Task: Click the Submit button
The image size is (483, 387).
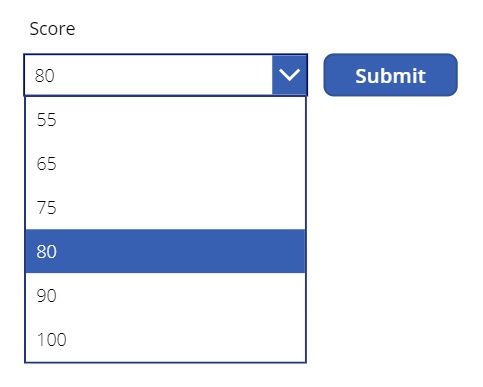Action: pyautogui.click(x=390, y=75)
